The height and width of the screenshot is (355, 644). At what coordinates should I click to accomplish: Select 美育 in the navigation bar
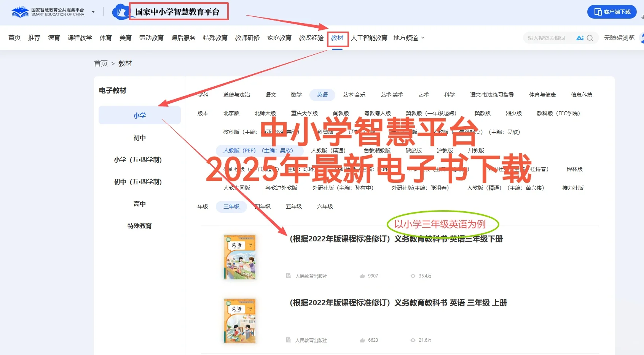click(x=126, y=38)
